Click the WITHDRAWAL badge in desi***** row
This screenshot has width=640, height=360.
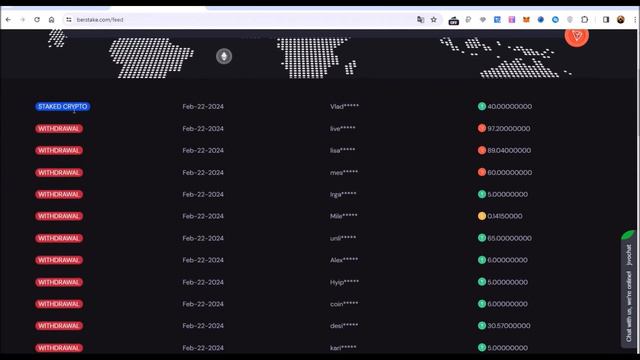(x=59, y=326)
